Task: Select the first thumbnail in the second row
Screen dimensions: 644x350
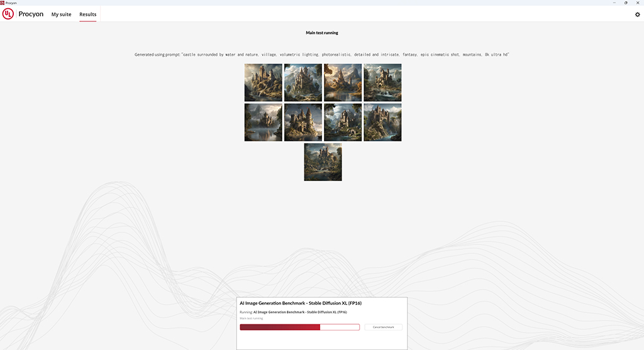Action: 264,123
